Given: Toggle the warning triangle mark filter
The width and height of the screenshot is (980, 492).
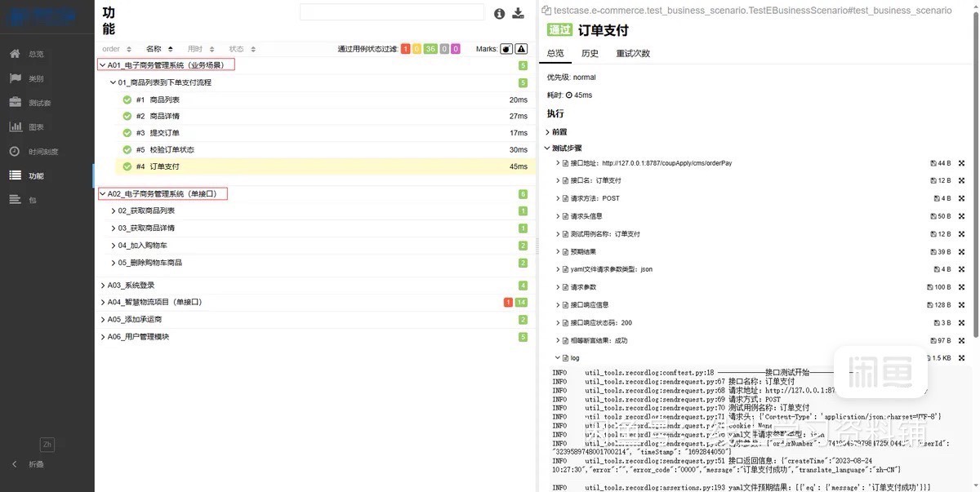Looking at the screenshot, I should point(520,49).
